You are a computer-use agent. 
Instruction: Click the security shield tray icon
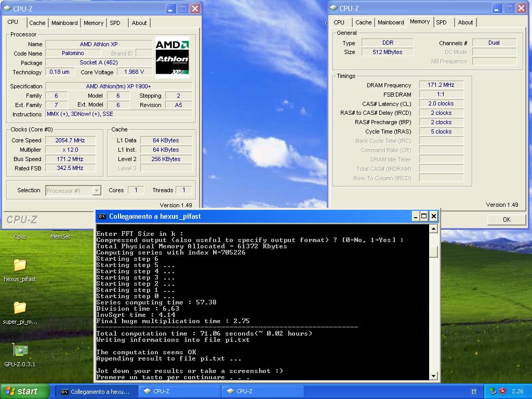pyautogui.click(x=503, y=391)
